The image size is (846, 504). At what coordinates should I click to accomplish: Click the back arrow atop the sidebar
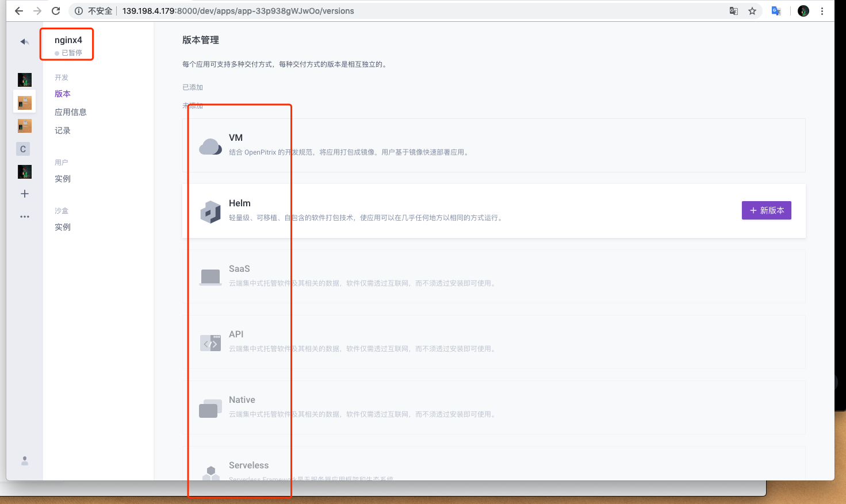(24, 41)
